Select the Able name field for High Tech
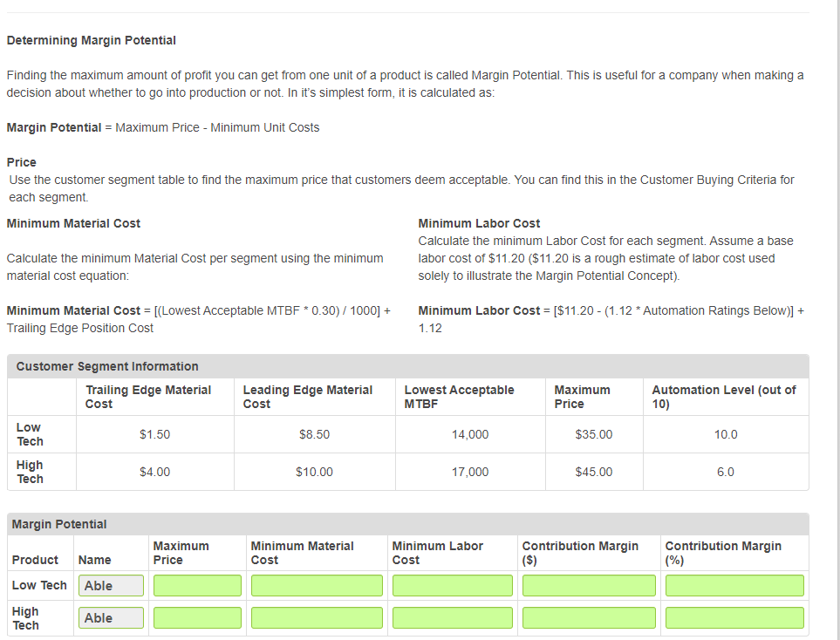Screen dimensions: 840x640 point(111,617)
